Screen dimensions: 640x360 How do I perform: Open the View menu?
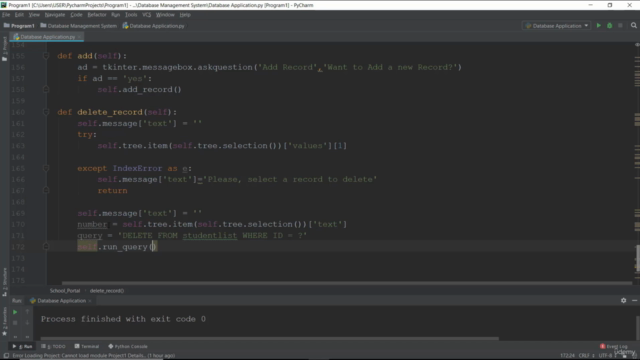click(34, 15)
